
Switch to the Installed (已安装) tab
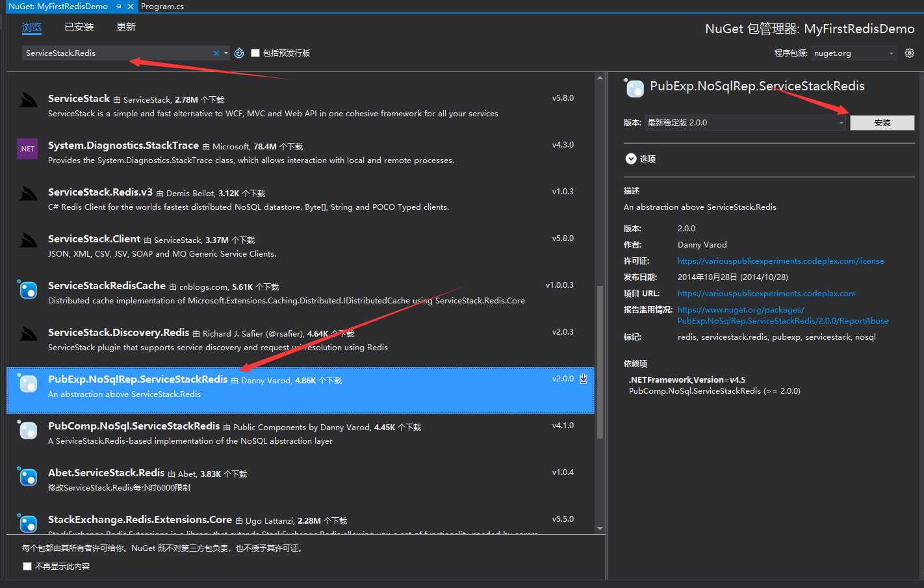pos(79,27)
